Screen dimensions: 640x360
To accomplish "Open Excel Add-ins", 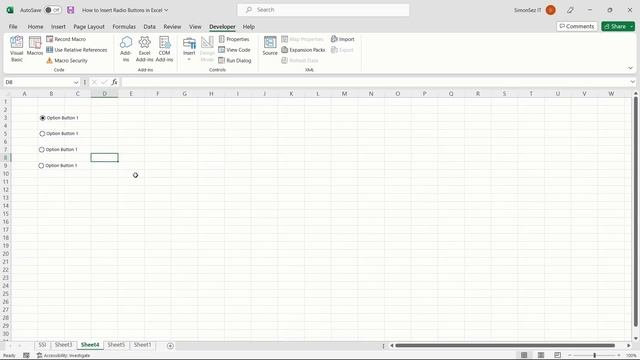I will pyautogui.click(x=144, y=49).
